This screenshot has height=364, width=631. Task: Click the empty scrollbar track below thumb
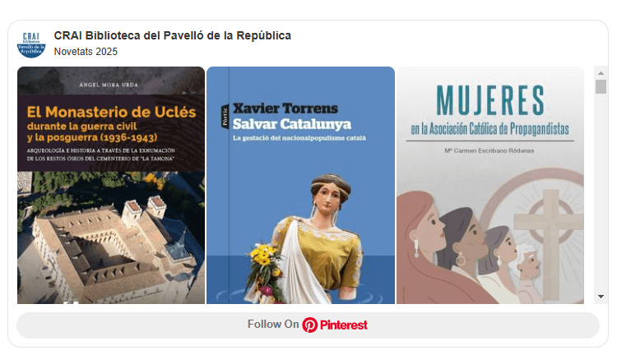tap(601, 193)
